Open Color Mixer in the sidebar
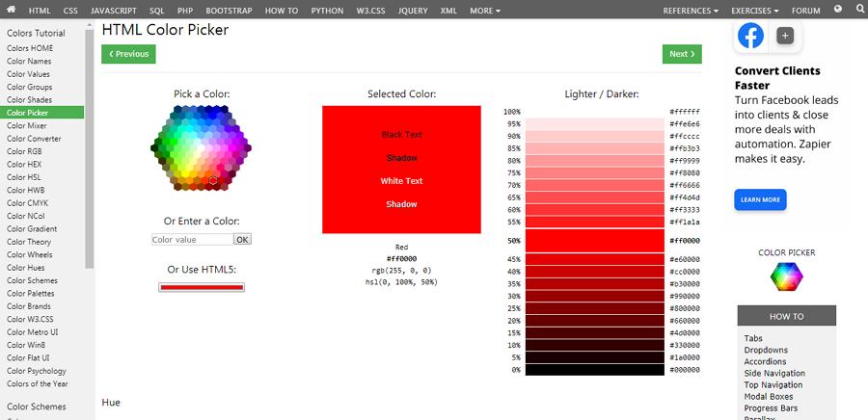Image resolution: width=868 pixels, height=420 pixels. coord(27,125)
